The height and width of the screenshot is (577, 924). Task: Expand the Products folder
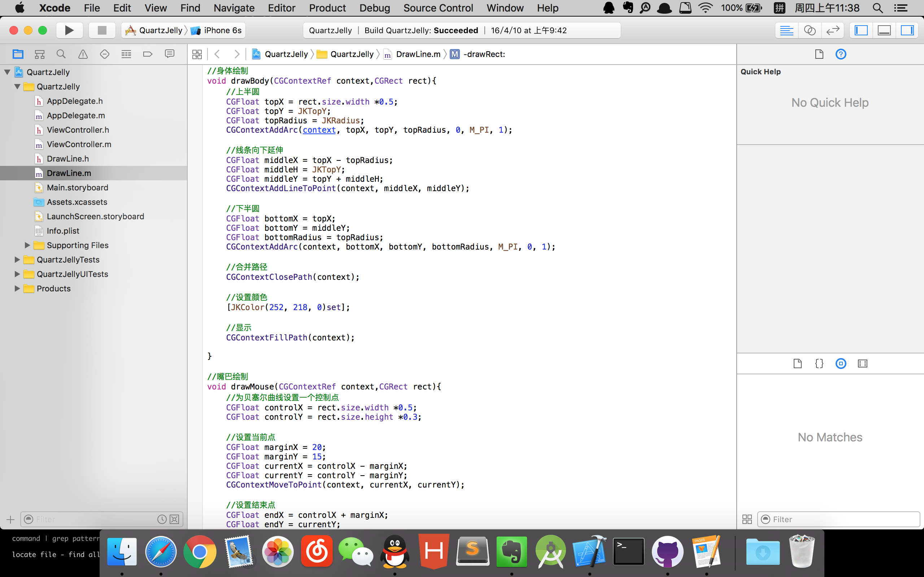[17, 288]
